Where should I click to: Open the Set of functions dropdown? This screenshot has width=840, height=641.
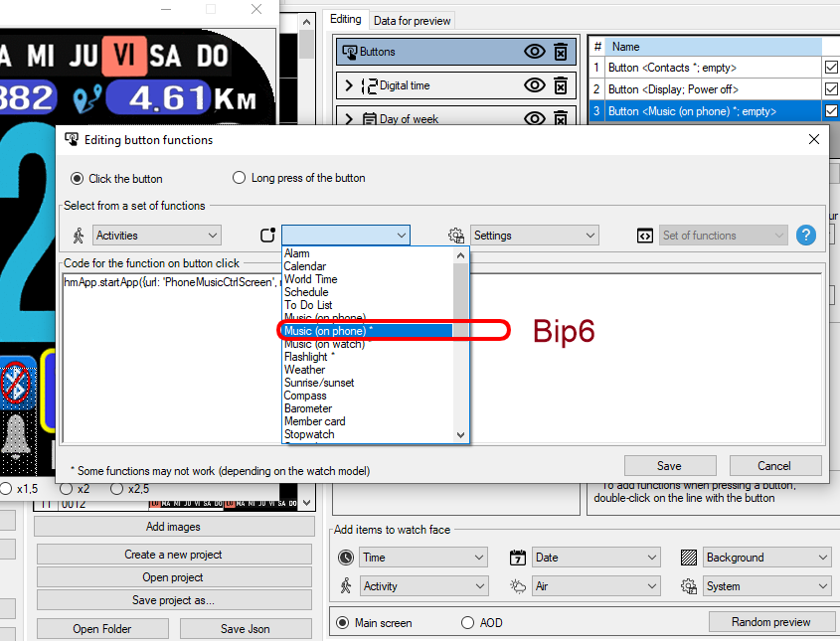point(724,236)
